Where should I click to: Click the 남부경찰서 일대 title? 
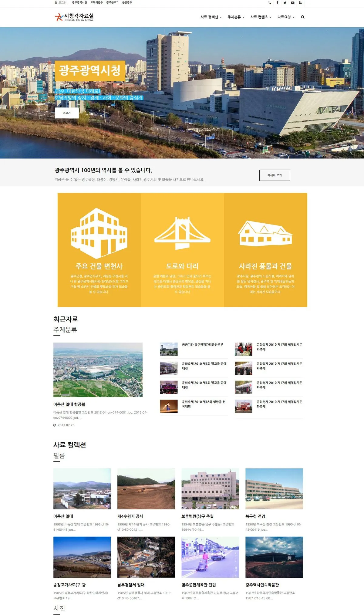pos(131,585)
